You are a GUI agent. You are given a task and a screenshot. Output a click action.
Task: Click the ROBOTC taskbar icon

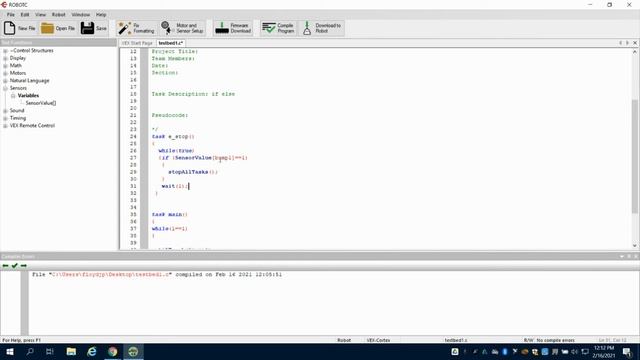(x=133, y=351)
